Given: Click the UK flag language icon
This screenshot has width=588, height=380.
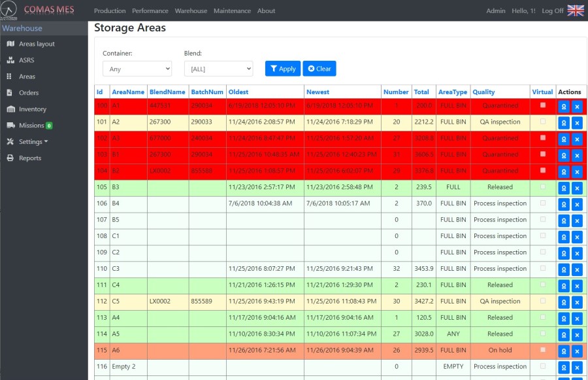Looking at the screenshot, I should 576,10.
